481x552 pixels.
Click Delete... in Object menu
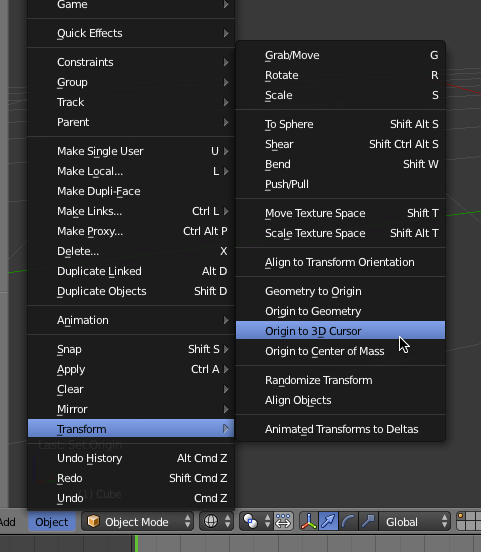pyautogui.click(x=131, y=251)
